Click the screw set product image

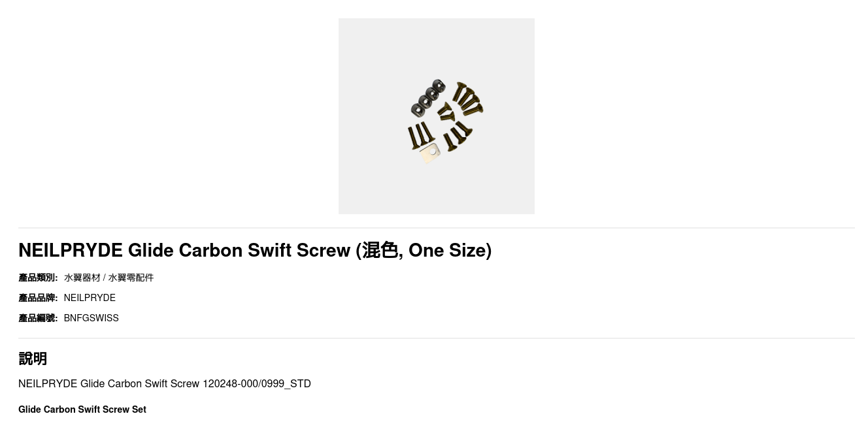pyautogui.click(x=436, y=116)
